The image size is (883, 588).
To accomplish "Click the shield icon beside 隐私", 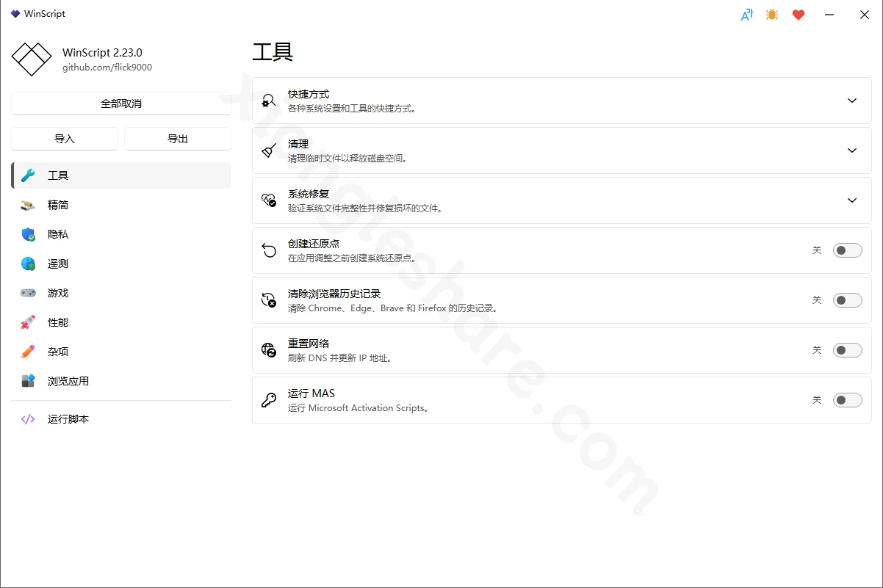I will (28, 234).
